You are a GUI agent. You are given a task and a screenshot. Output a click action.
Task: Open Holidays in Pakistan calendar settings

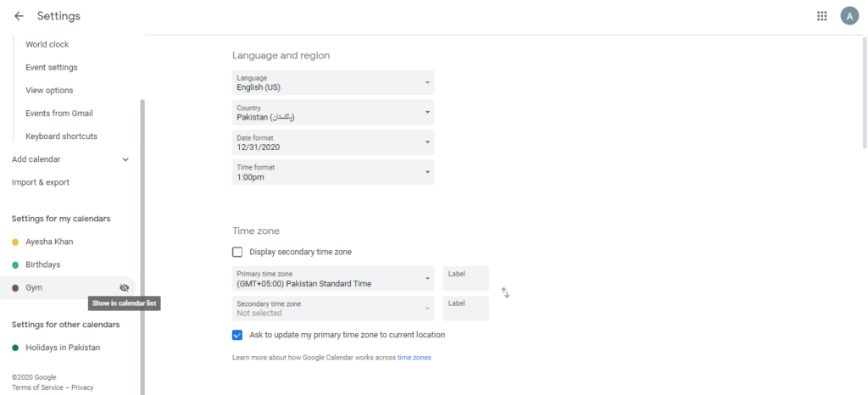pyautogui.click(x=63, y=348)
